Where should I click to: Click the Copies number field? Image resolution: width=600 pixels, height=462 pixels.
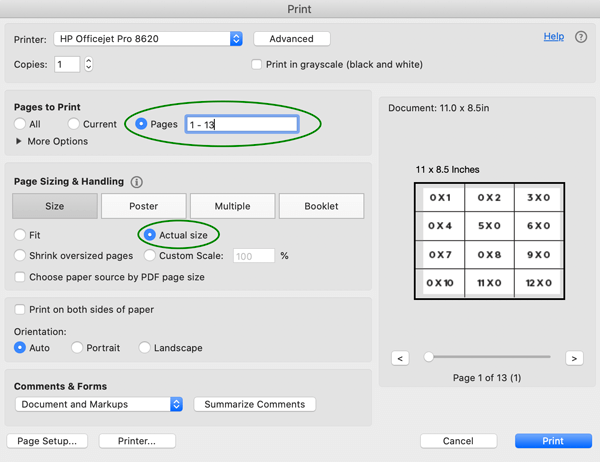[67, 64]
